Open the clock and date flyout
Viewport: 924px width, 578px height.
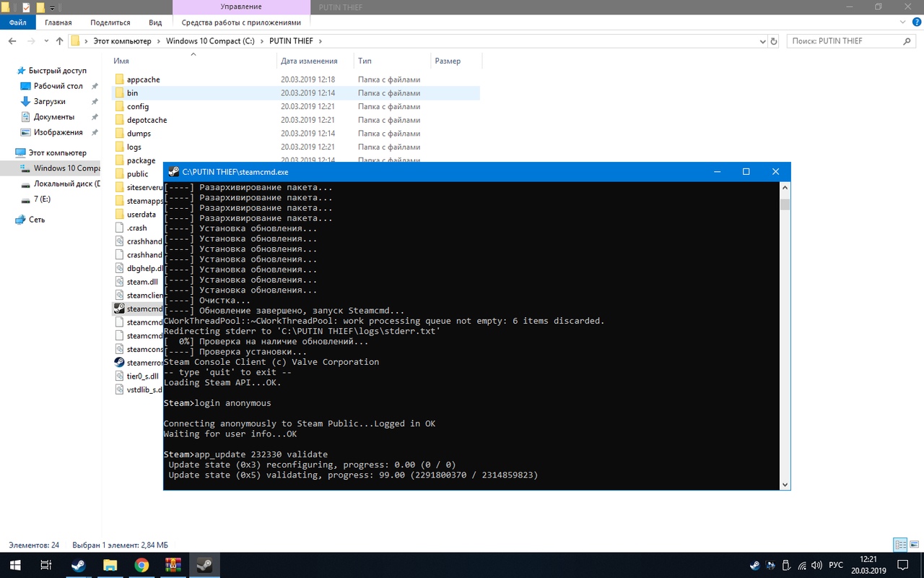coord(870,565)
